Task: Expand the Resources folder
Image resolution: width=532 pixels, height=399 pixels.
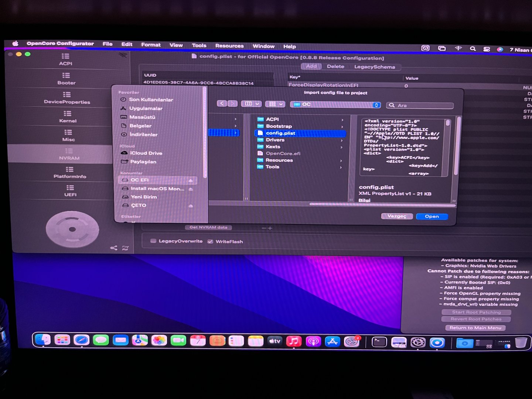Action: 341,161
